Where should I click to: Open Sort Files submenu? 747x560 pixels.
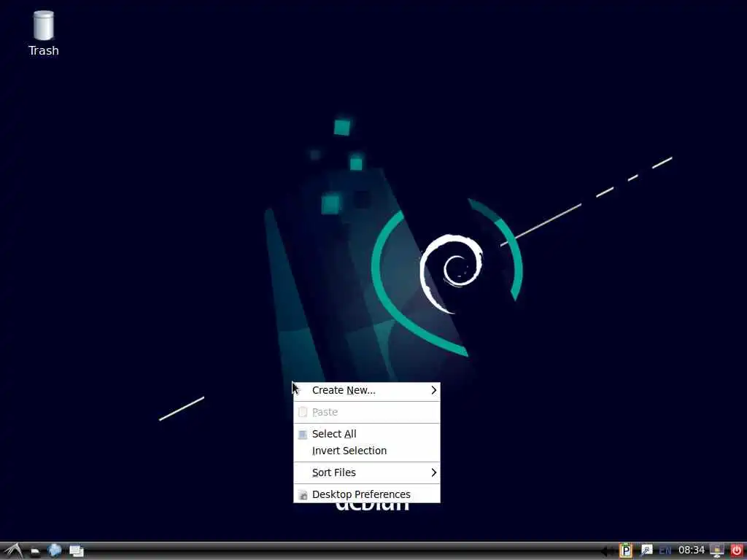367,472
